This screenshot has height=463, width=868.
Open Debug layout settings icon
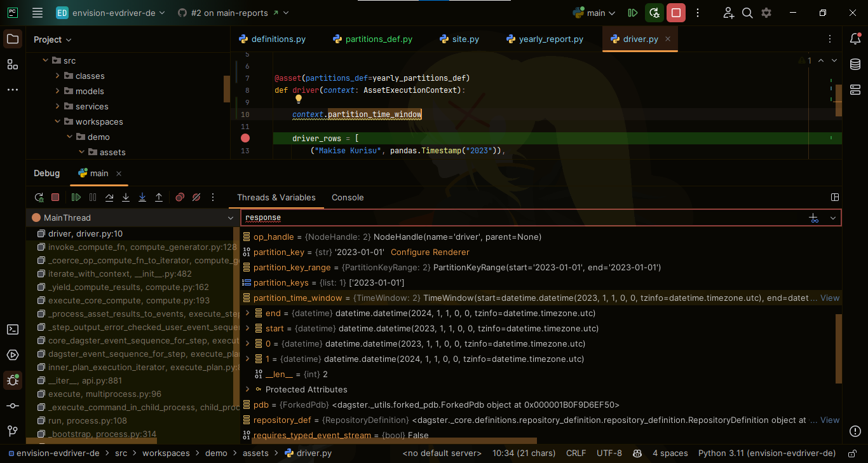[x=835, y=197]
